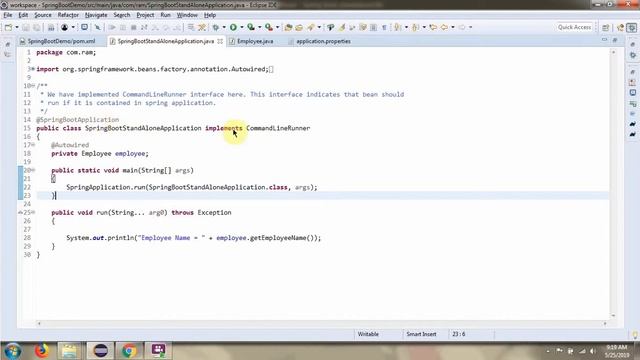The image size is (640, 360).
Task: Click the Back navigation arrow icon
Action: [x=444, y=27]
